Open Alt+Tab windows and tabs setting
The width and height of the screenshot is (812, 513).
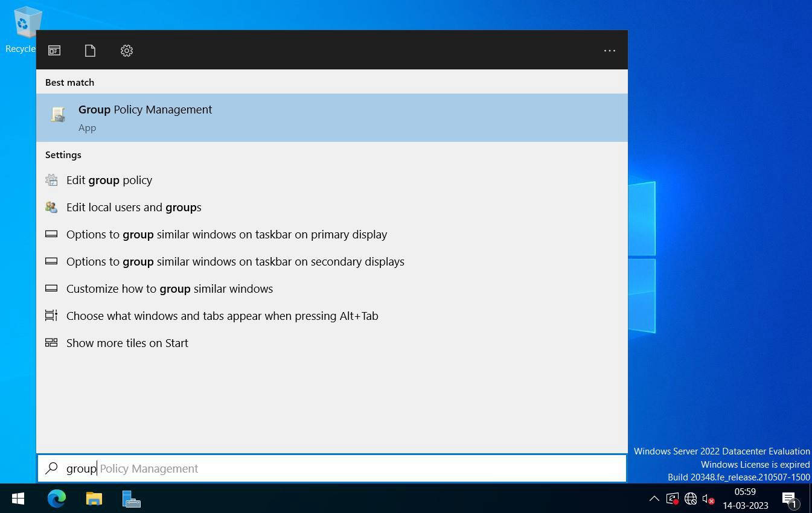tap(332, 316)
